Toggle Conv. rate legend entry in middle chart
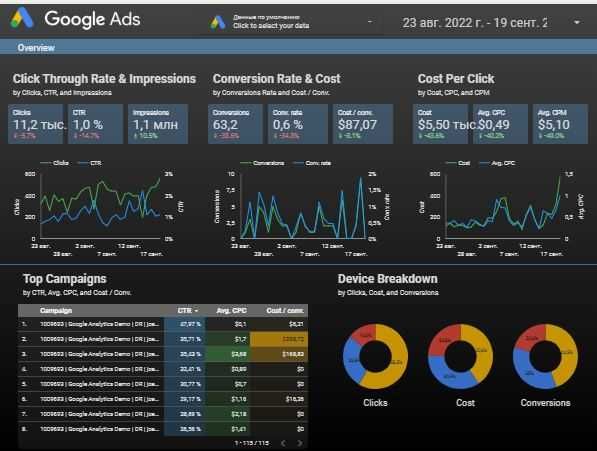The width and height of the screenshot is (597, 451). tap(312, 163)
